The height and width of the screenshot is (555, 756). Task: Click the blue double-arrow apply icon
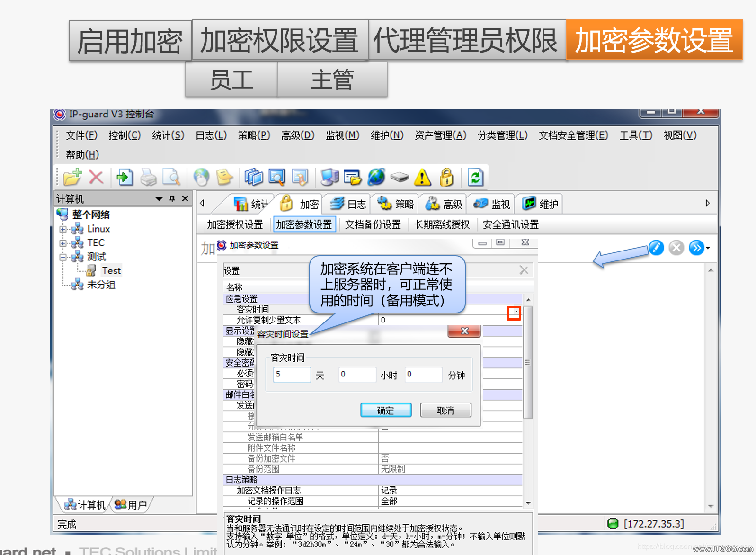point(696,247)
